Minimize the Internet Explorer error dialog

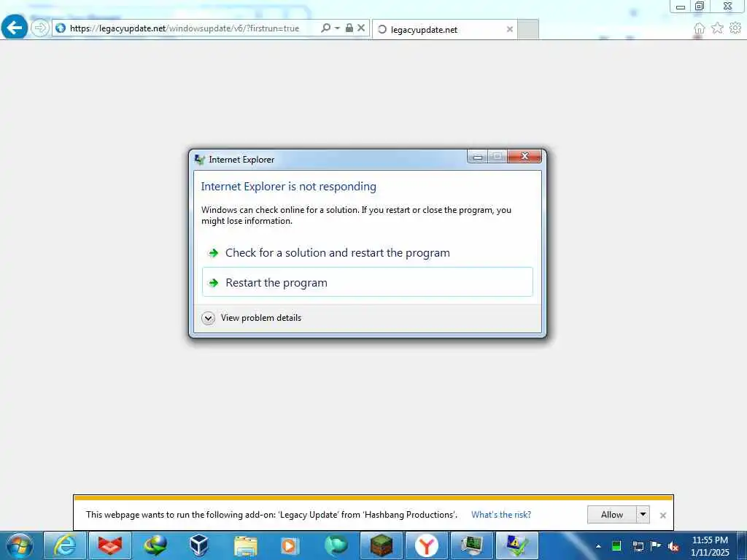coord(477,156)
